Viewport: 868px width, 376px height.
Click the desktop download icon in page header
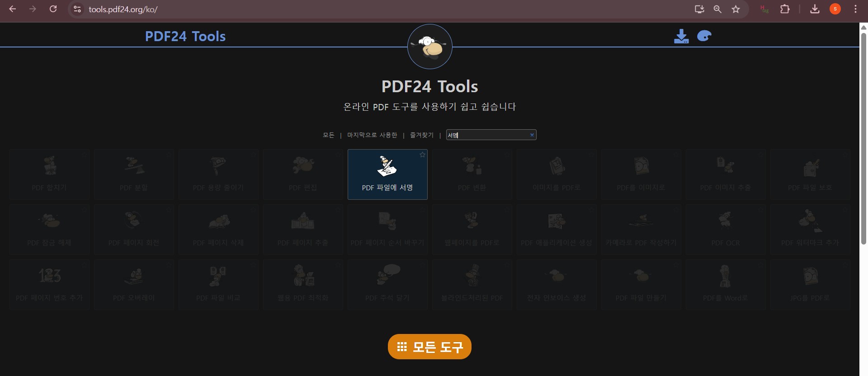681,36
